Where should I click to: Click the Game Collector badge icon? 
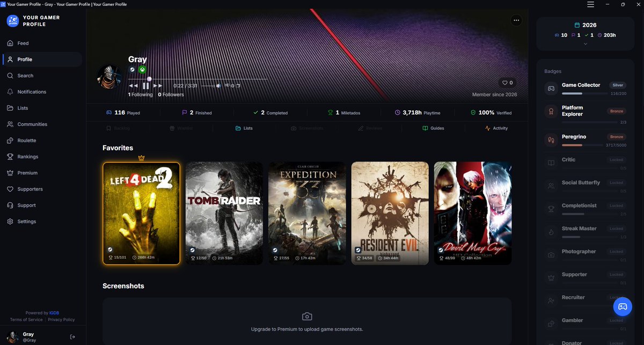click(x=551, y=89)
